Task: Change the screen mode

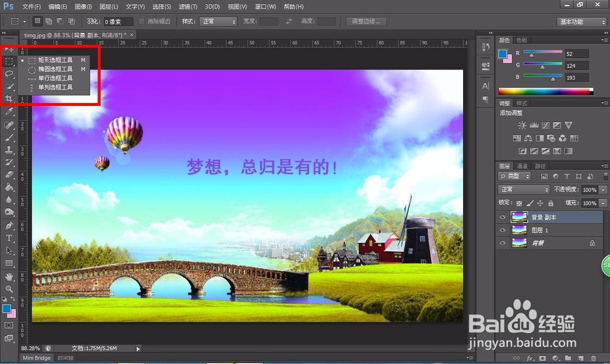Action: coord(9,338)
